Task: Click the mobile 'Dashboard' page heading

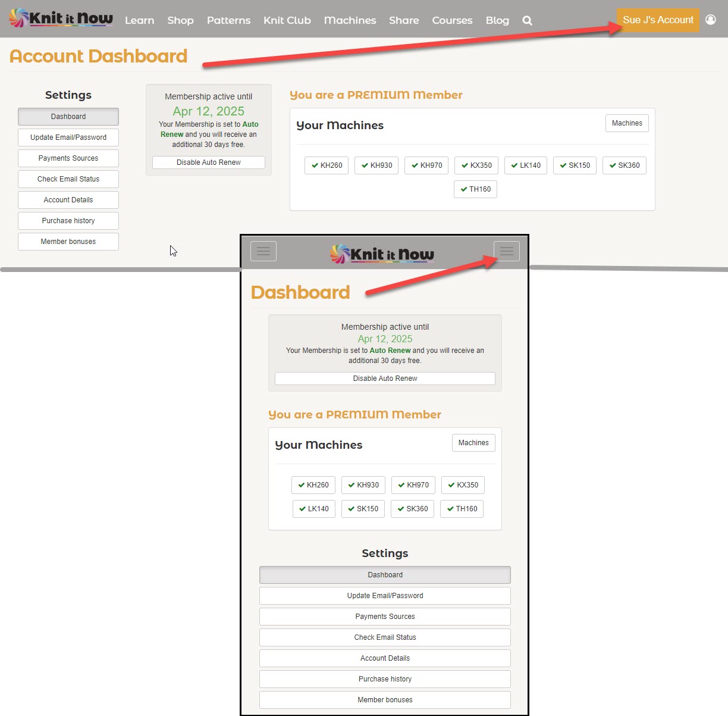Action: [x=300, y=292]
